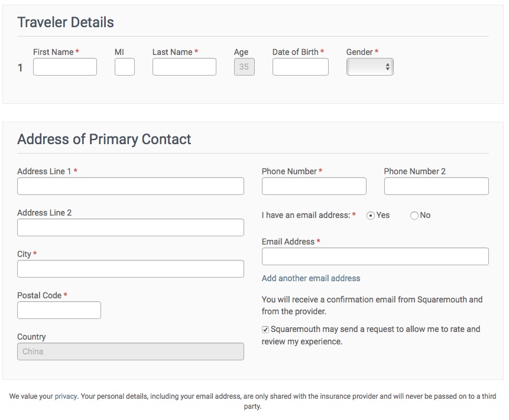Focus the Phone Number field
509x420 pixels.
point(315,186)
